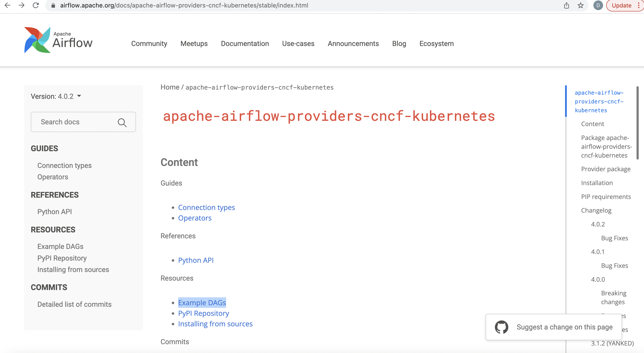Open sidebar Installing from sources
Image resolution: width=644 pixels, height=353 pixels.
coord(73,269)
